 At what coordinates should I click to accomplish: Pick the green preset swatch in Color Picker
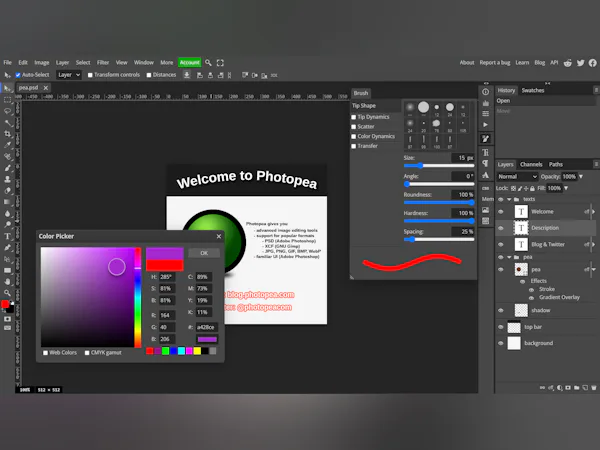165,351
